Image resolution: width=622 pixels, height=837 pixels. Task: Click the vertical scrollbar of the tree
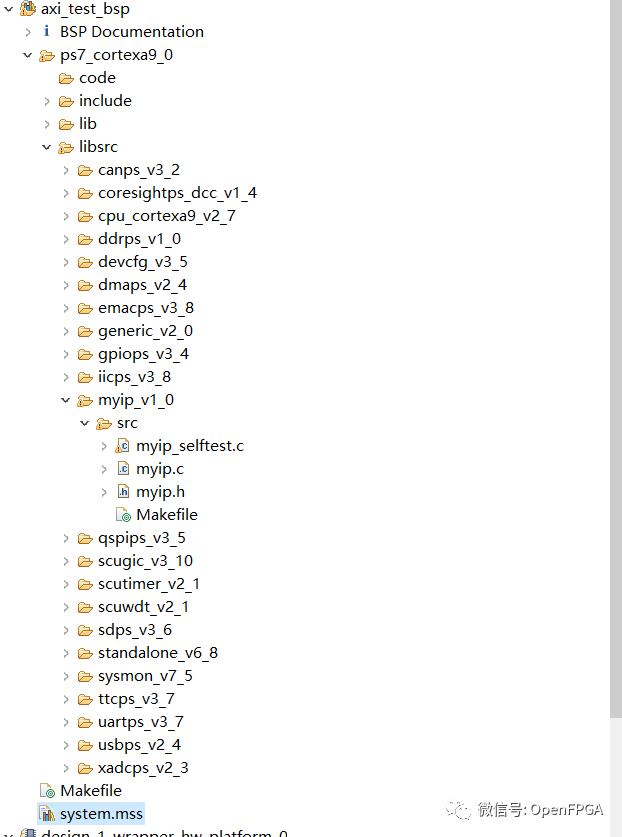tap(615, 350)
